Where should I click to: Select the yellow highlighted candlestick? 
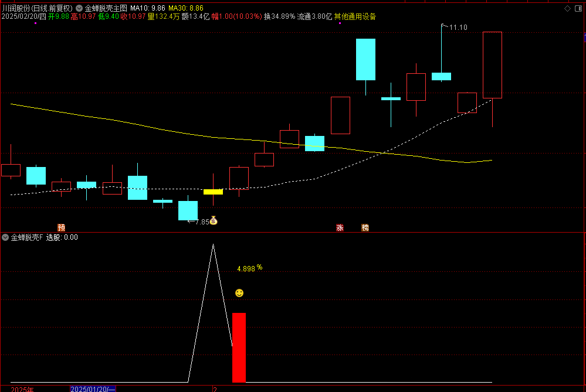tap(213, 192)
